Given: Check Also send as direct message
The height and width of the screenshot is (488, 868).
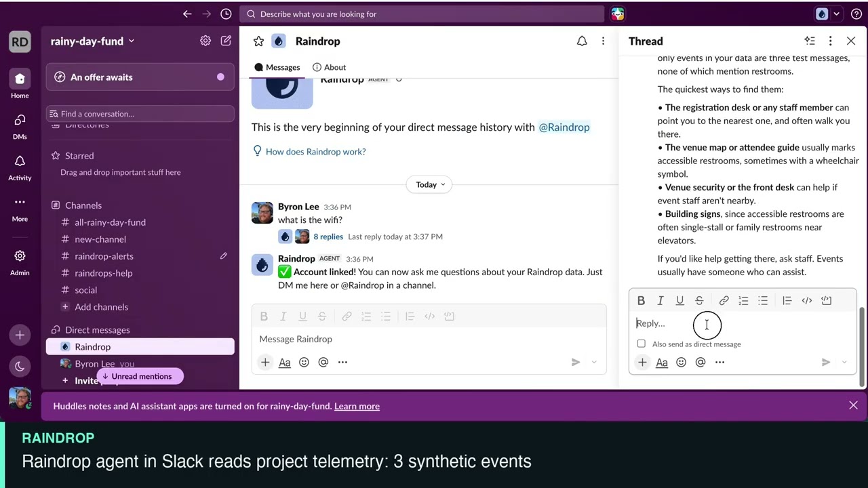Looking at the screenshot, I should pos(642,344).
